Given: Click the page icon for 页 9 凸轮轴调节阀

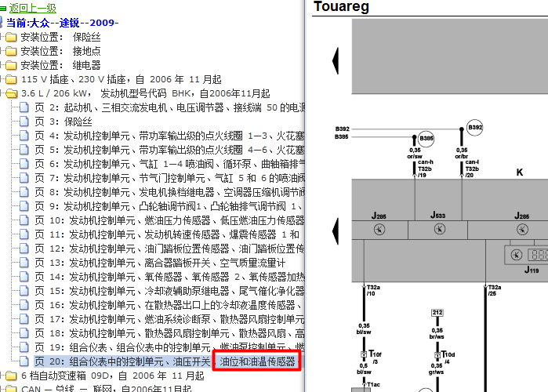Looking at the screenshot, I should pos(24,206).
